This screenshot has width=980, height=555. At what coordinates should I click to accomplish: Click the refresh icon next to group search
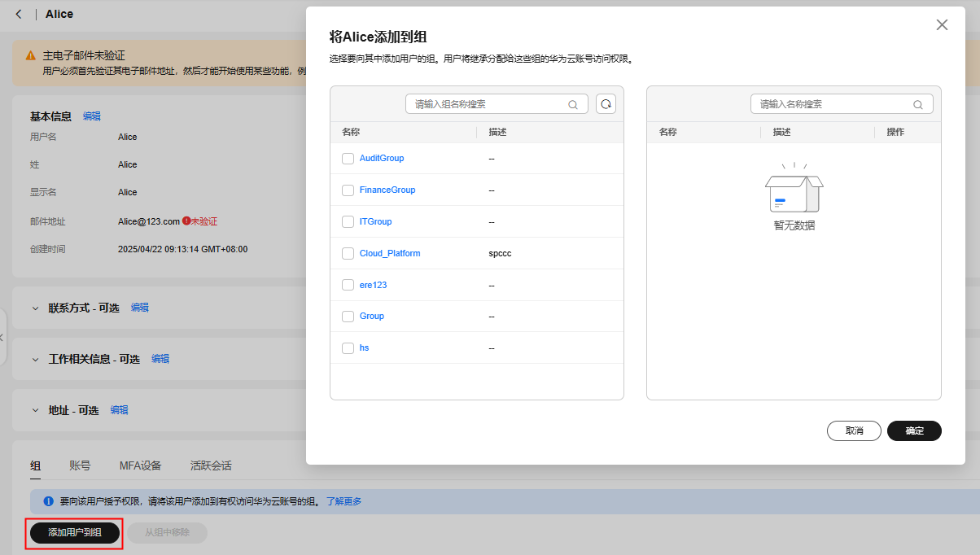tap(606, 104)
